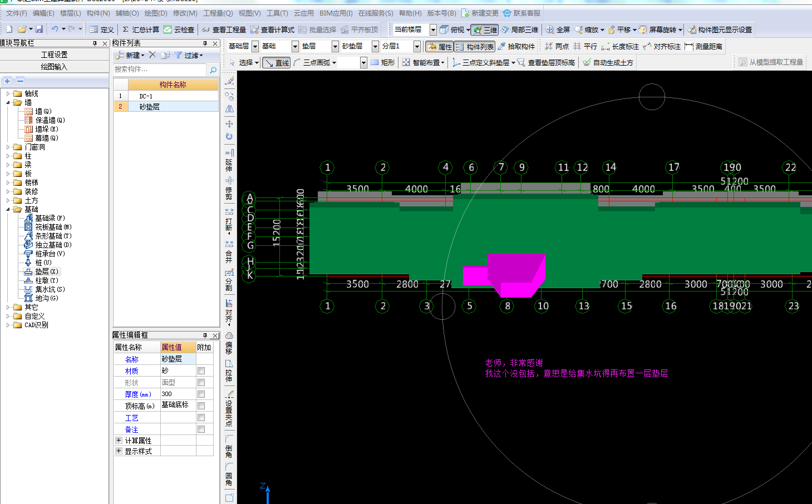Open the 砂垫层 component dropdown
The height and width of the screenshot is (504, 812).
pyautogui.click(x=375, y=46)
